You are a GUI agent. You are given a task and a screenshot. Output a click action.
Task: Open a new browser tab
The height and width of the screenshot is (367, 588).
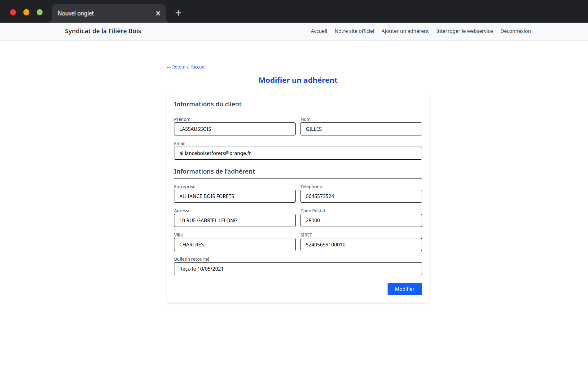pos(178,13)
